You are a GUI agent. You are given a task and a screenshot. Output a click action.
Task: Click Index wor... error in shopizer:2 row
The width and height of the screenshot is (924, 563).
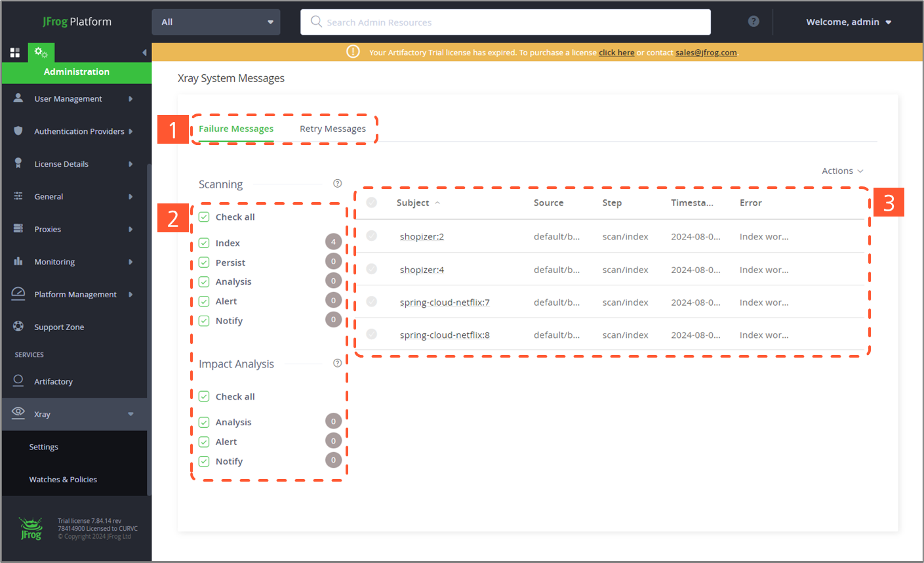click(x=764, y=237)
